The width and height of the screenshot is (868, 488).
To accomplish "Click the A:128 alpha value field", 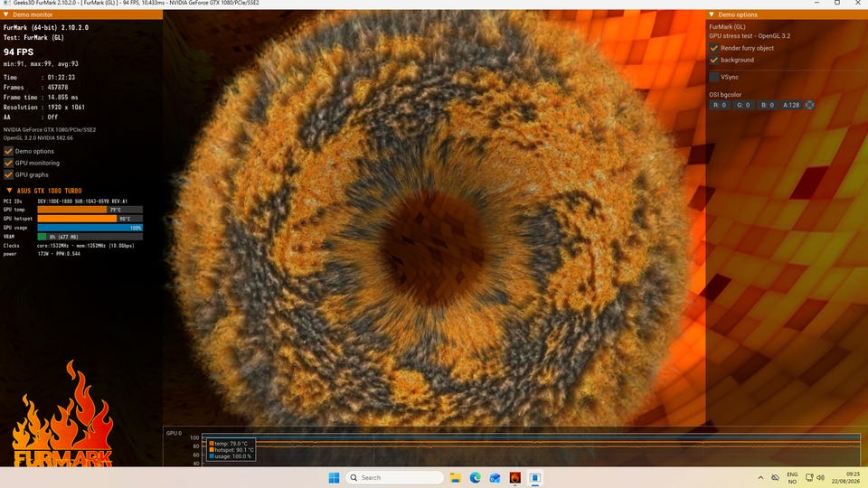I will tap(790, 105).
